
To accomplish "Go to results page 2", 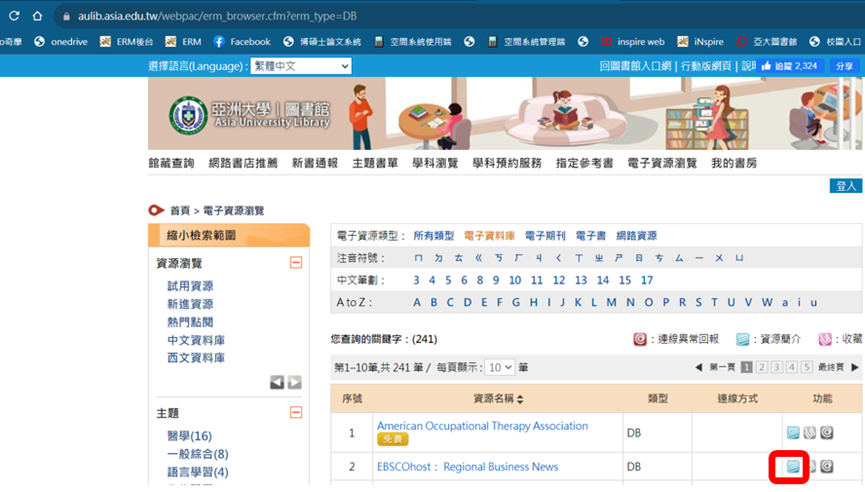I will click(761, 367).
